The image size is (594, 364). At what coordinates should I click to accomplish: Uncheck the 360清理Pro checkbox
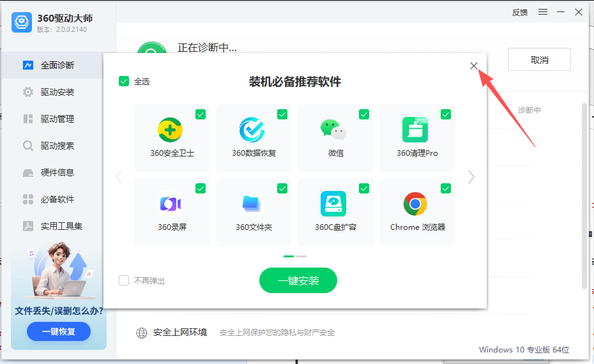tap(446, 114)
